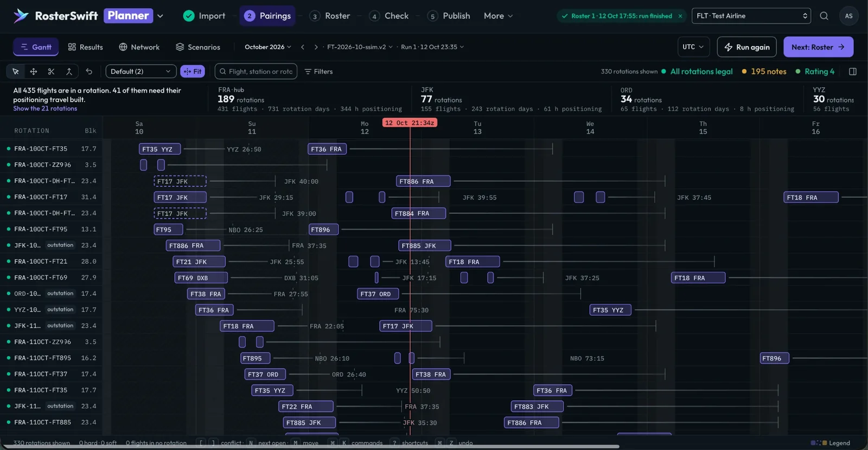
Task: Select the pointer selection tool
Action: 16,71
